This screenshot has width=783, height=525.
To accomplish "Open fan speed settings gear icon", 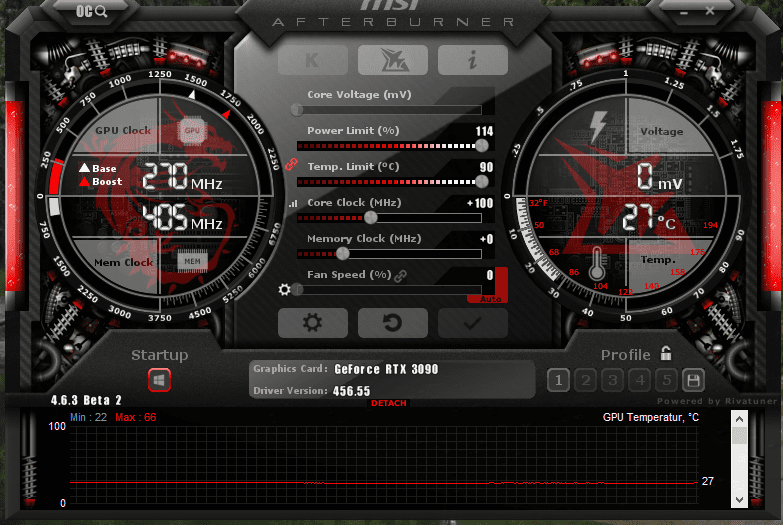I will [x=284, y=289].
